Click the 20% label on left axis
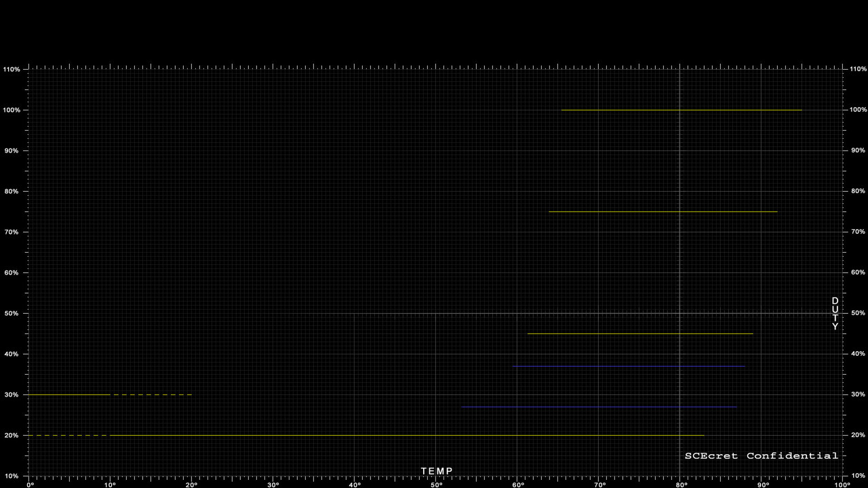 pos(13,435)
